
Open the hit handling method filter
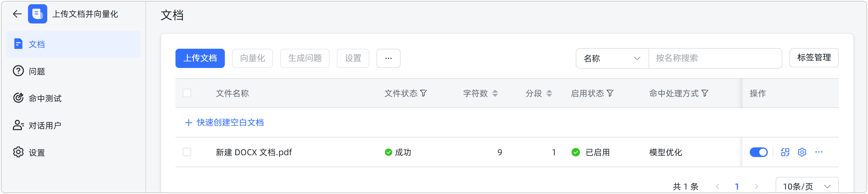[x=705, y=93]
